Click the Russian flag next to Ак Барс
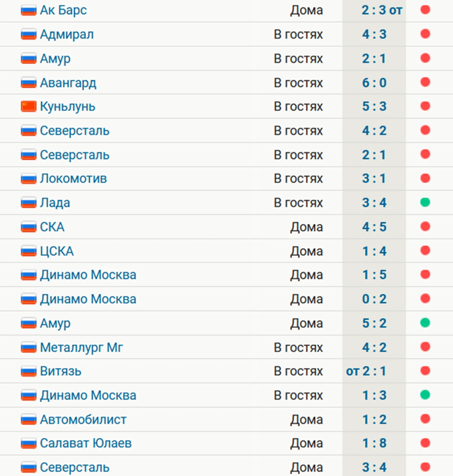The width and height of the screenshot is (453, 476). tap(29, 10)
